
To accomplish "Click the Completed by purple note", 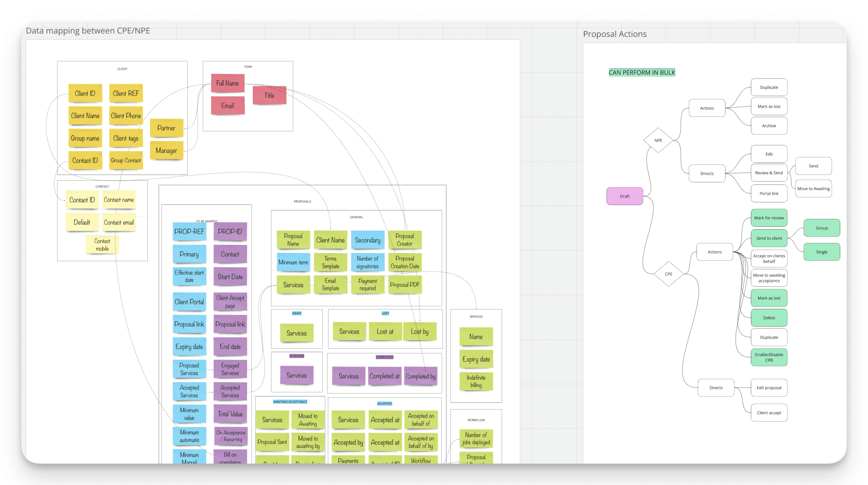I will (420, 376).
